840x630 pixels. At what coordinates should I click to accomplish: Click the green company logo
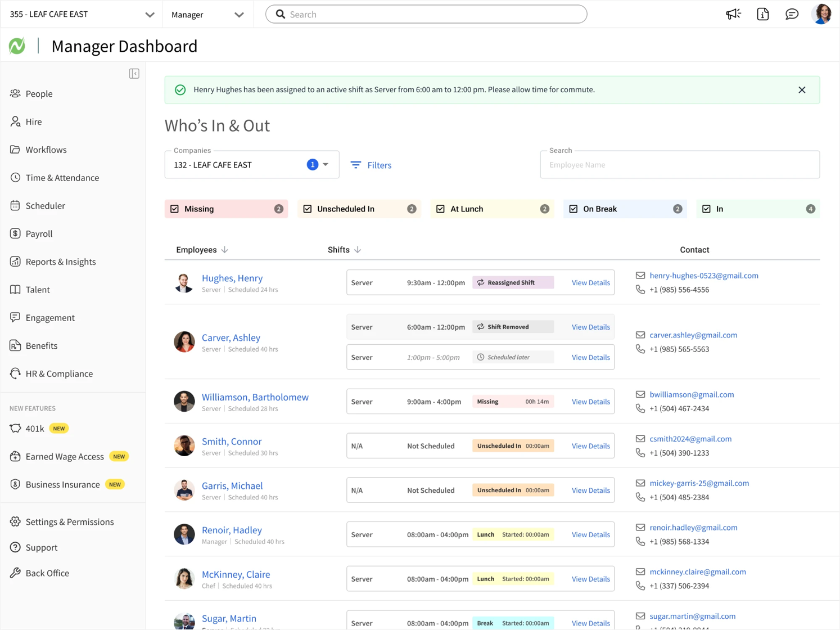(17, 46)
